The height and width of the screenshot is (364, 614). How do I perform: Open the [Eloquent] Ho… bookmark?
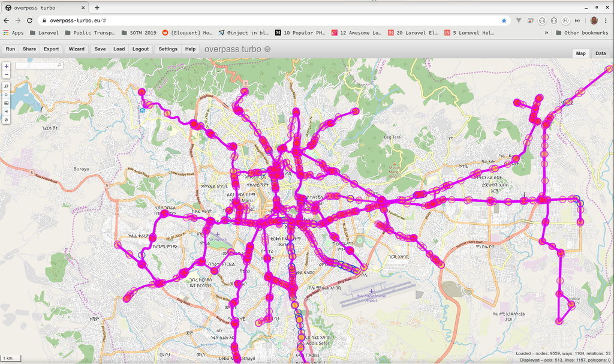click(187, 33)
